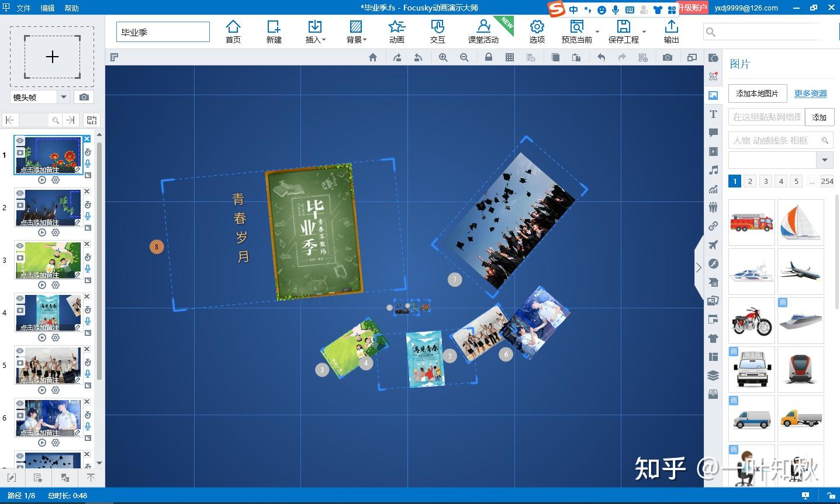Image resolution: width=840 pixels, height=504 pixels.
Task: Click the 新建 new project icon
Action: pyautogui.click(x=274, y=31)
